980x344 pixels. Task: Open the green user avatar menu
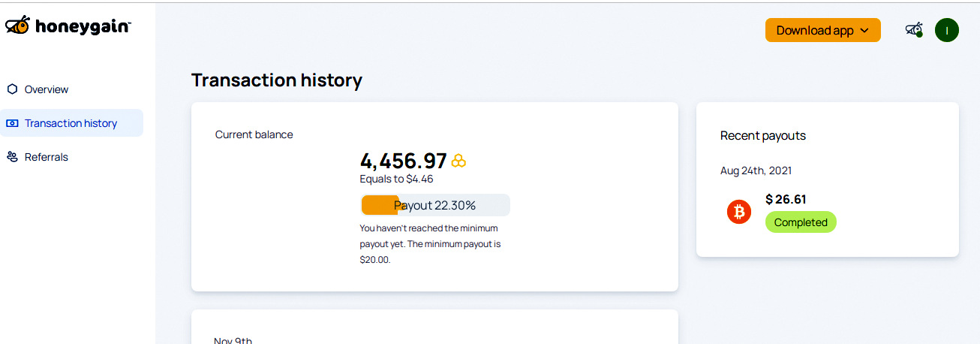[946, 30]
